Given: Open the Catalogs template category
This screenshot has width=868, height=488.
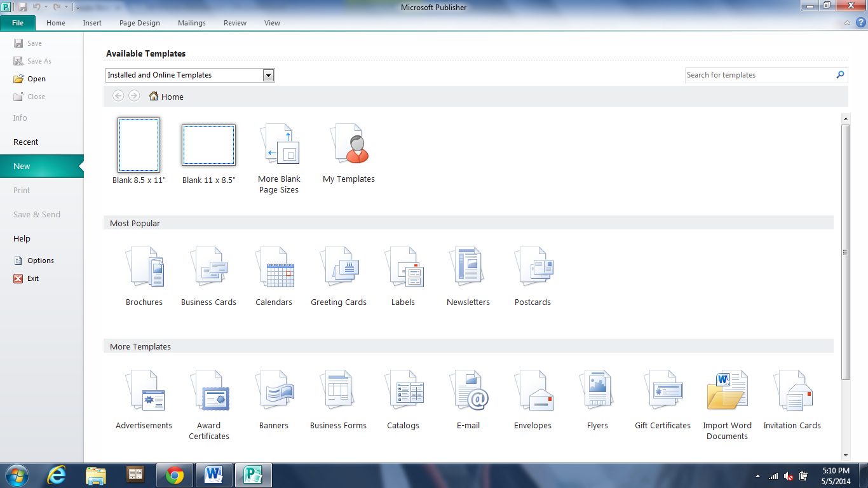Looking at the screenshot, I should (403, 400).
